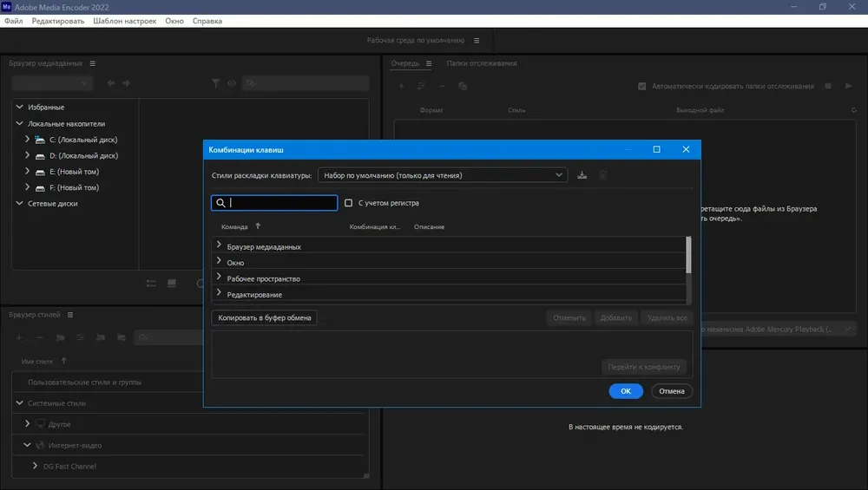The image size is (868, 490).
Task: Sort by the Команда column header
Action: click(234, 226)
